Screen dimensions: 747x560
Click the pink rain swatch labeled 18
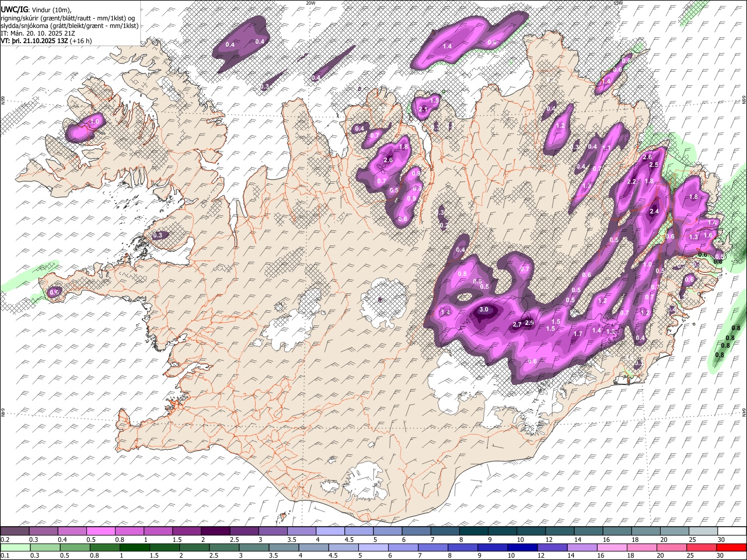642,547
